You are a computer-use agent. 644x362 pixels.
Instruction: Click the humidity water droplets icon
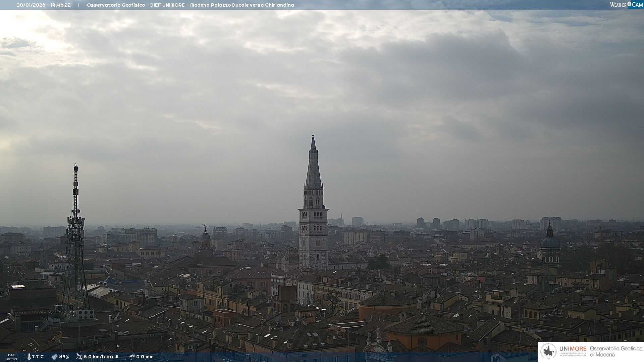(54, 357)
